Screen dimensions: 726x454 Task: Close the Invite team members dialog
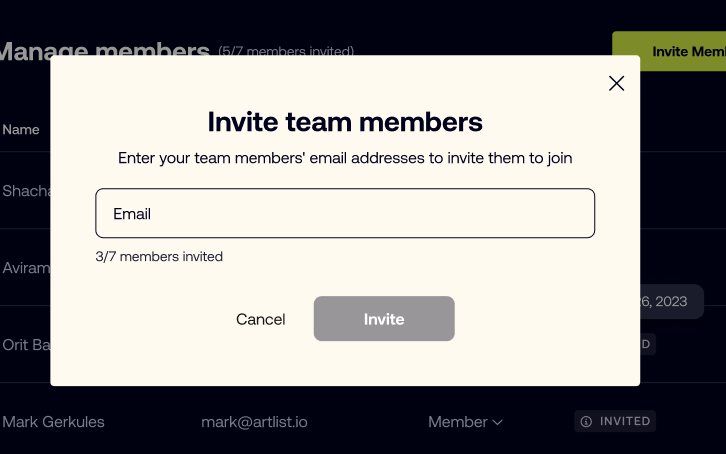coord(616,84)
